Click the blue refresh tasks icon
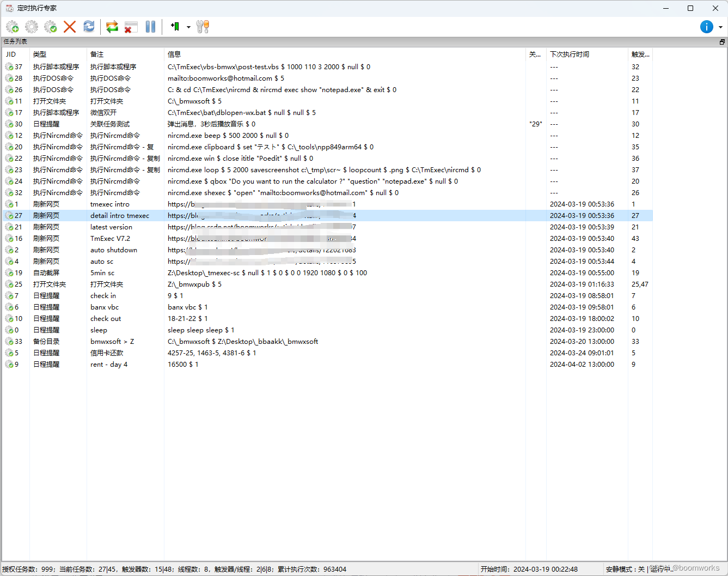 pos(89,26)
